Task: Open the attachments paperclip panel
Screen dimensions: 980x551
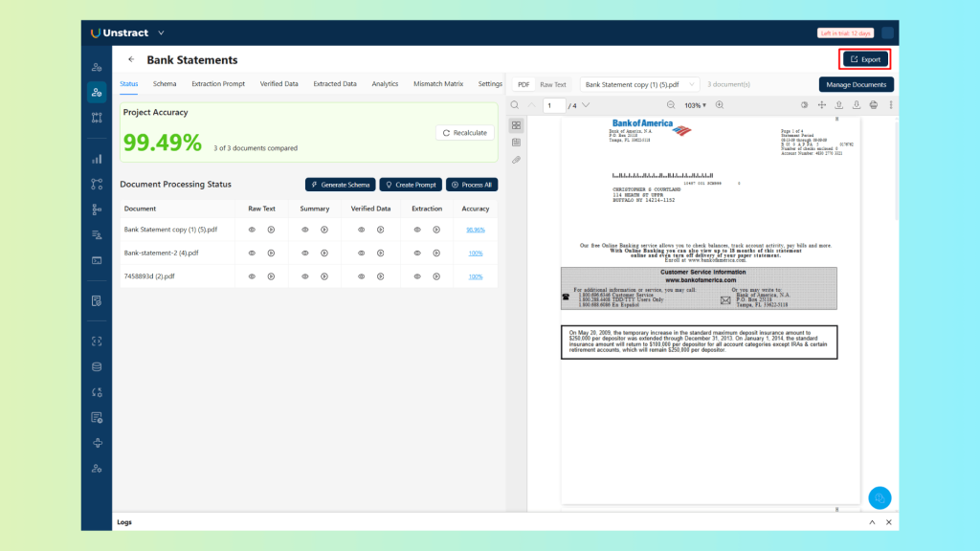Action: pos(516,160)
